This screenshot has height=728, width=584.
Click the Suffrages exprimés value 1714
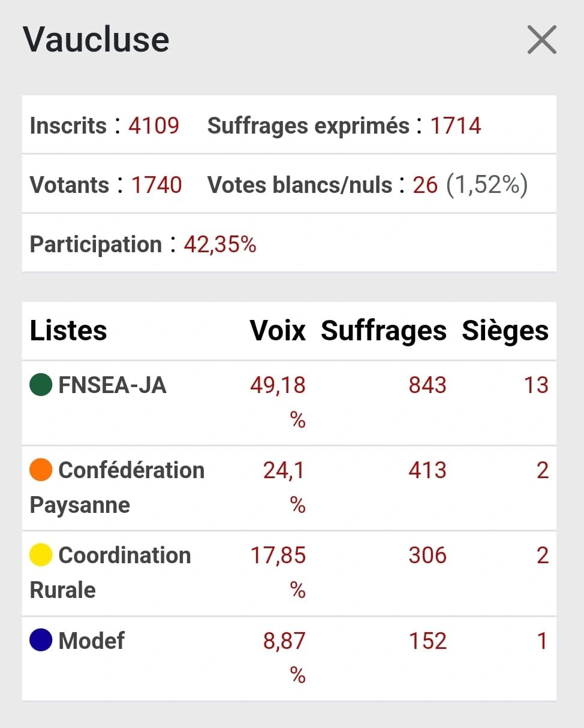(456, 126)
